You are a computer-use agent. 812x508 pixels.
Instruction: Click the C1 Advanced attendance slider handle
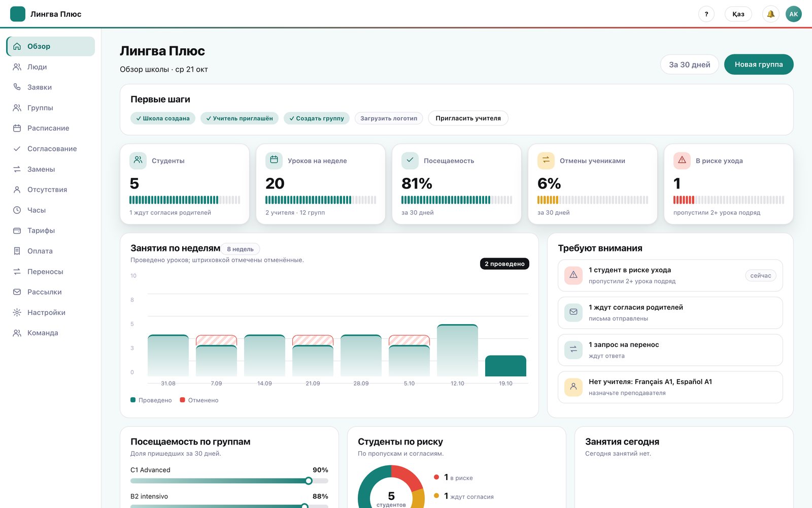click(309, 481)
